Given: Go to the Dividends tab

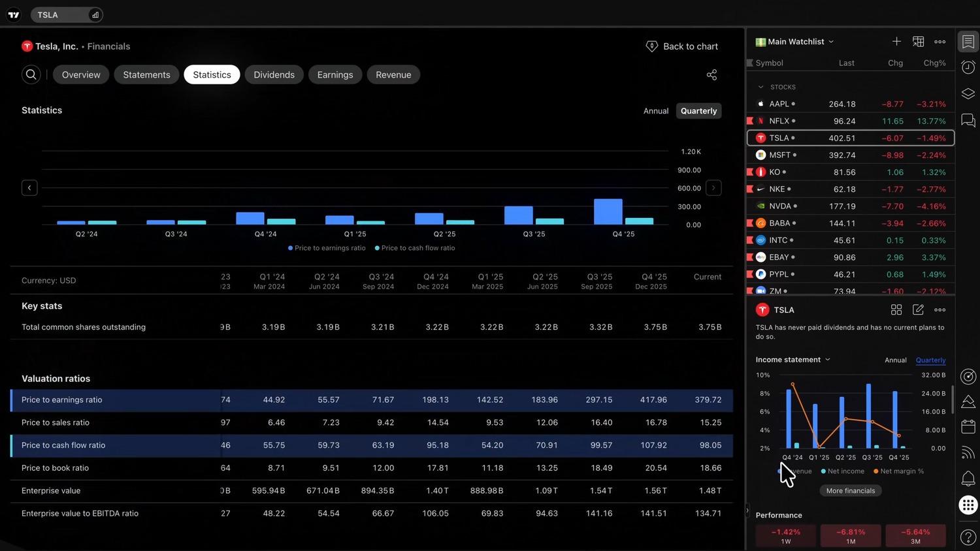Looking at the screenshot, I should coord(274,74).
